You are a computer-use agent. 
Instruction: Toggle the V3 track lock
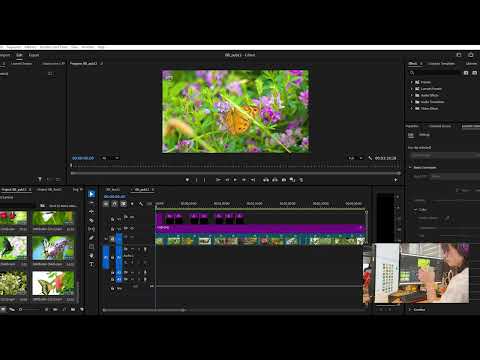pyautogui.click(x=112, y=219)
